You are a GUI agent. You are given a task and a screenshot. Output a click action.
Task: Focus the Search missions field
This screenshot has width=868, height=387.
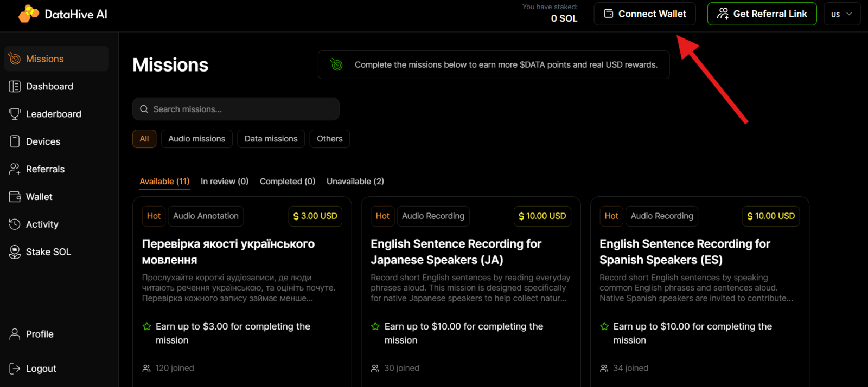pyautogui.click(x=236, y=109)
